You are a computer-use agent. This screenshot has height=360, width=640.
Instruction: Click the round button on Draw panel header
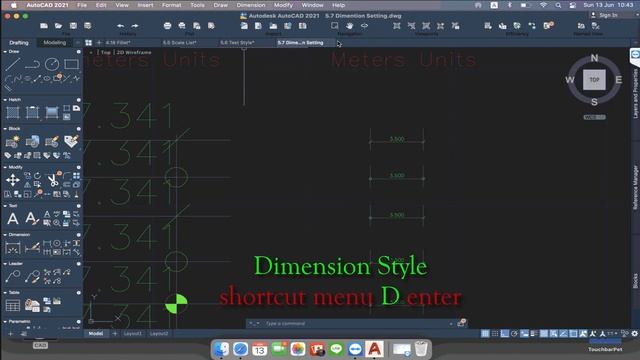pos(79,52)
